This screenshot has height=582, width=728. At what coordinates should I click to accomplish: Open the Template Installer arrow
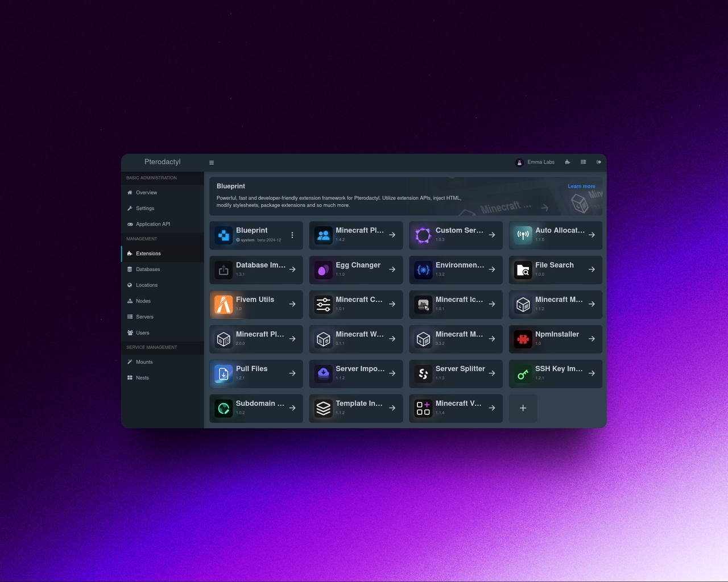click(x=392, y=408)
